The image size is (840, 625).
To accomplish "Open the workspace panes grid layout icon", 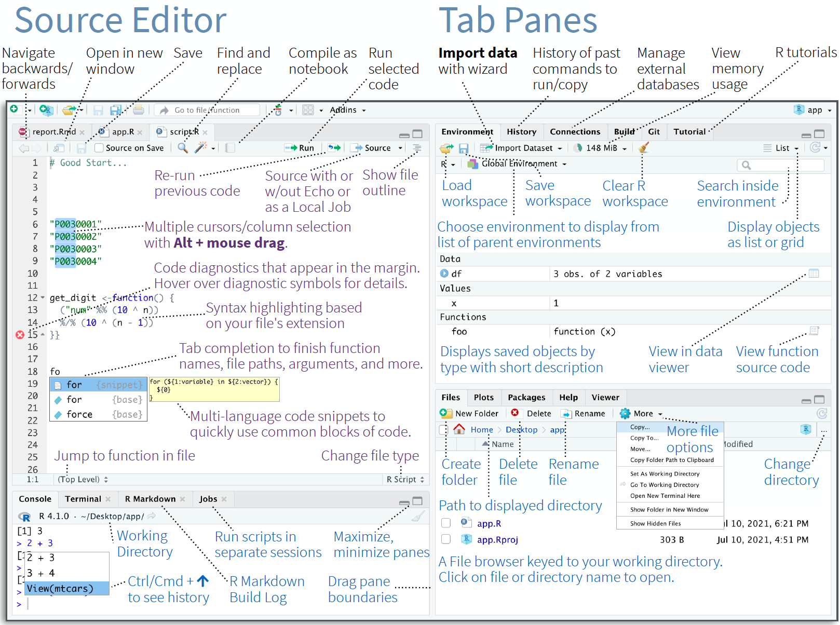I will click(308, 110).
